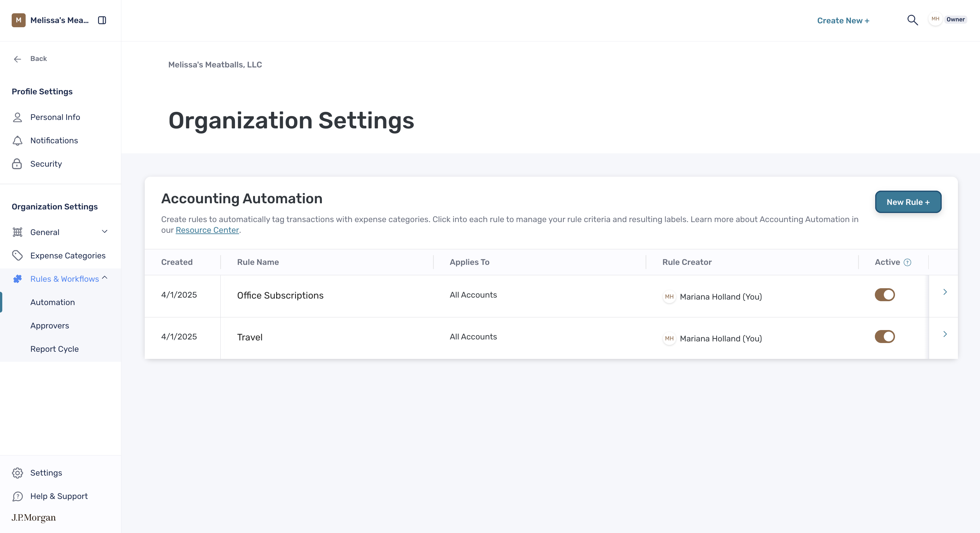Click the Help & Support question icon

pos(18,496)
